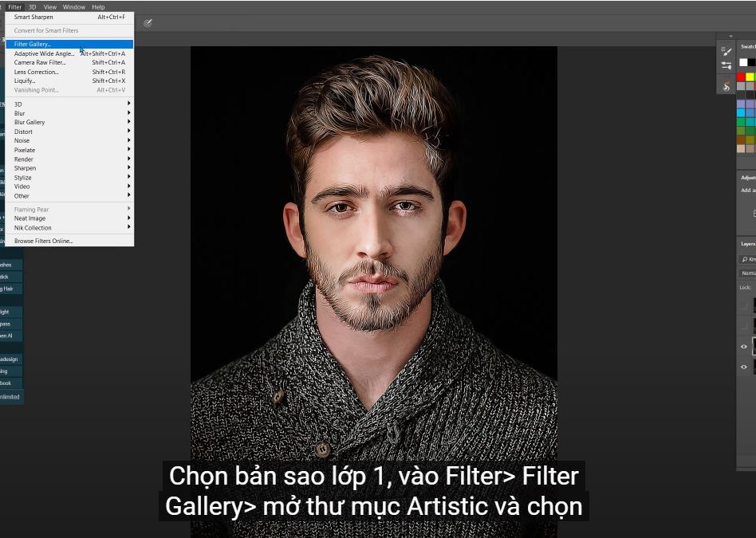756x538 pixels.
Task: Open the Neat Image plugin submenu
Action: (x=69, y=218)
